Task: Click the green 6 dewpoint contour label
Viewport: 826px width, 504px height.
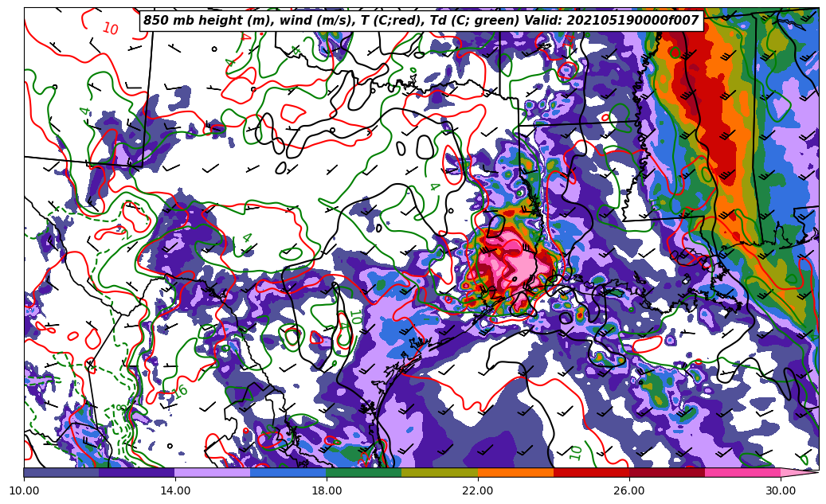Action: [182, 390]
